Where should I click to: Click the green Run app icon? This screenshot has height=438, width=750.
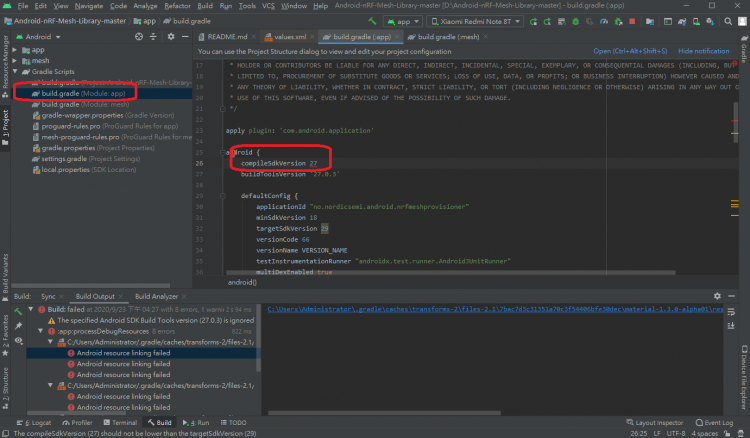533,22
